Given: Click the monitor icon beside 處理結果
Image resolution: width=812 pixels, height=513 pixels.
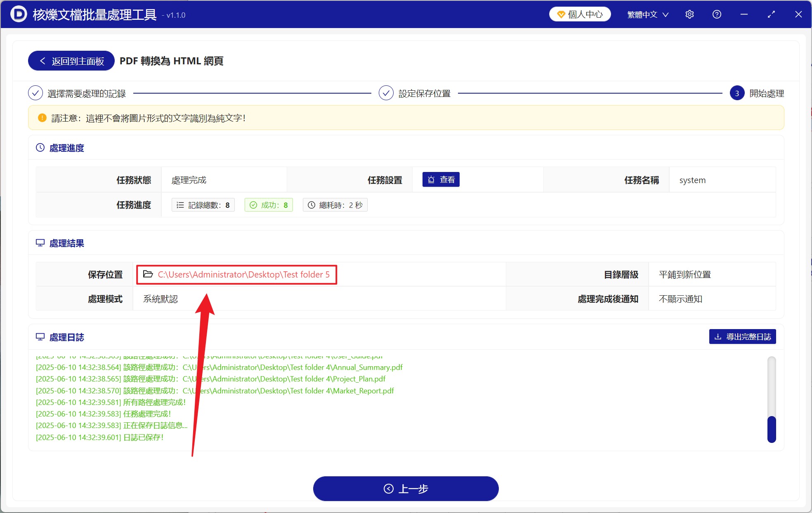Looking at the screenshot, I should (x=40, y=243).
